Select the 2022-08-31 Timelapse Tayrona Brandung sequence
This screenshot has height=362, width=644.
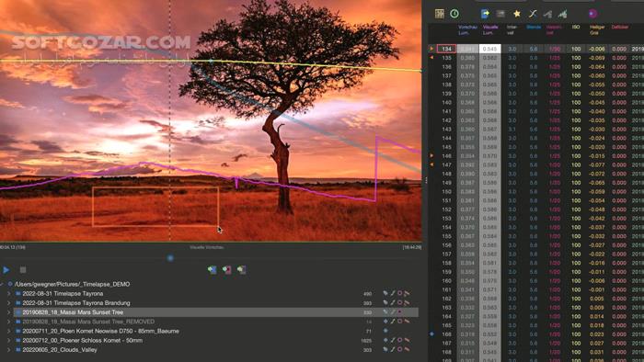click(76, 303)
